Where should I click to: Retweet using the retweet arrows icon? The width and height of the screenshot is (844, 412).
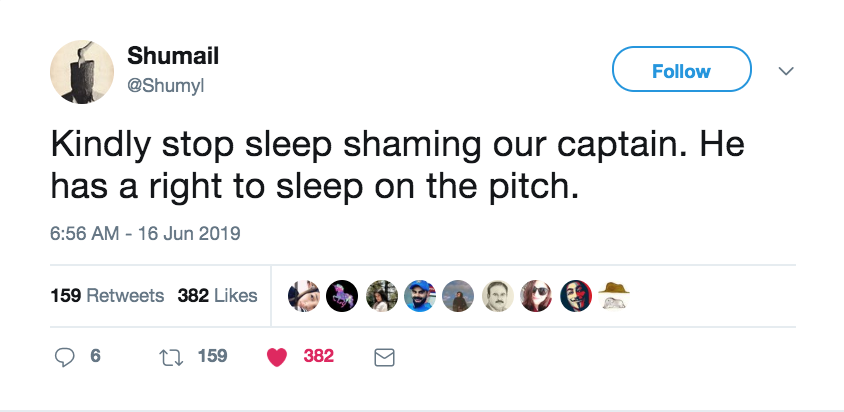coord(172,356)
